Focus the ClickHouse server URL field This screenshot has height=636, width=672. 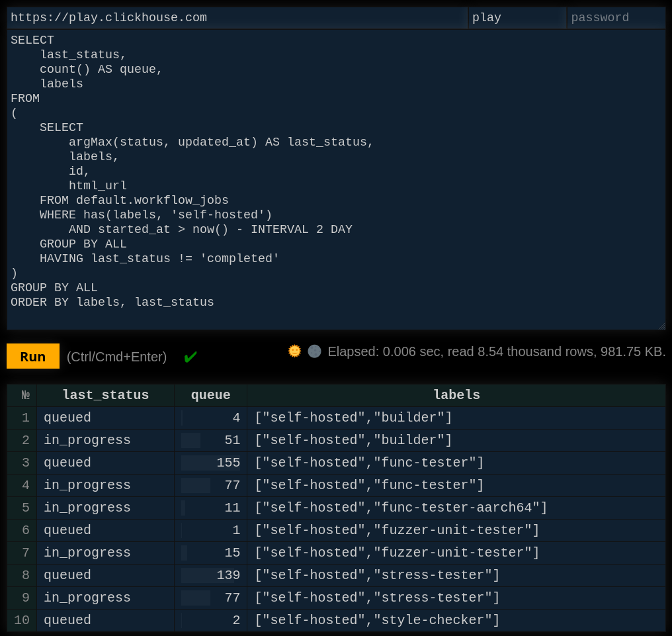click(237, 18)
